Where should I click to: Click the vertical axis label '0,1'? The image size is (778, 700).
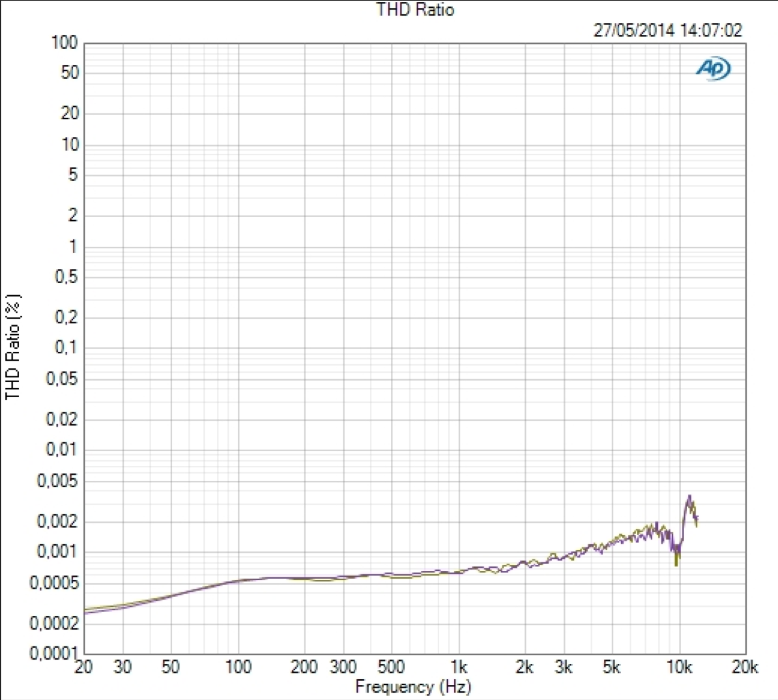[66, 347]
